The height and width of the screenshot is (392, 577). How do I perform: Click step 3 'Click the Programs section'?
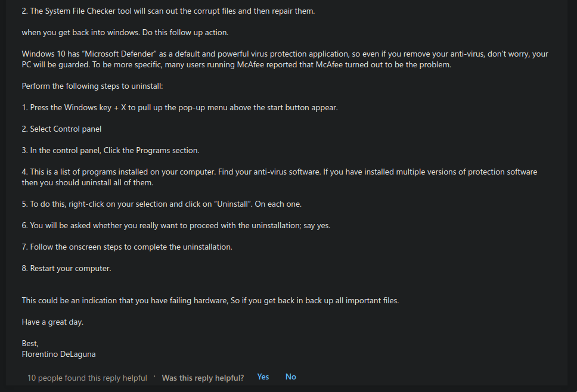pyautogui.click(x=110, y=150)
